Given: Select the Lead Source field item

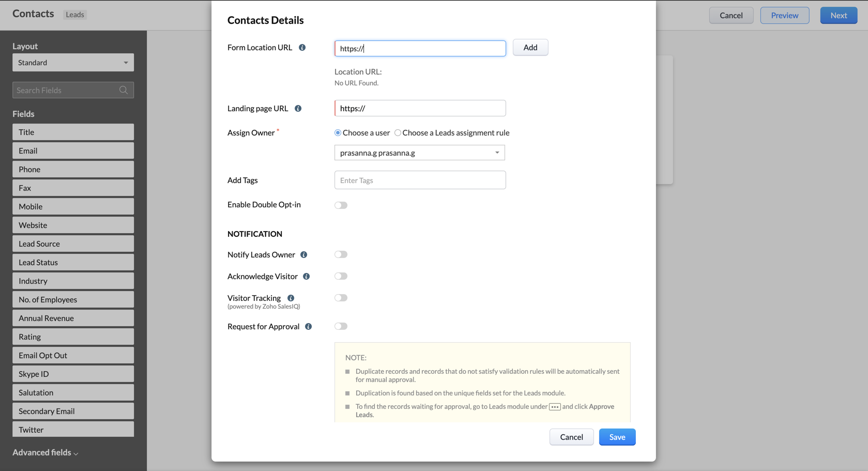Looking at the screenshot, I should [x=73, y=244].
